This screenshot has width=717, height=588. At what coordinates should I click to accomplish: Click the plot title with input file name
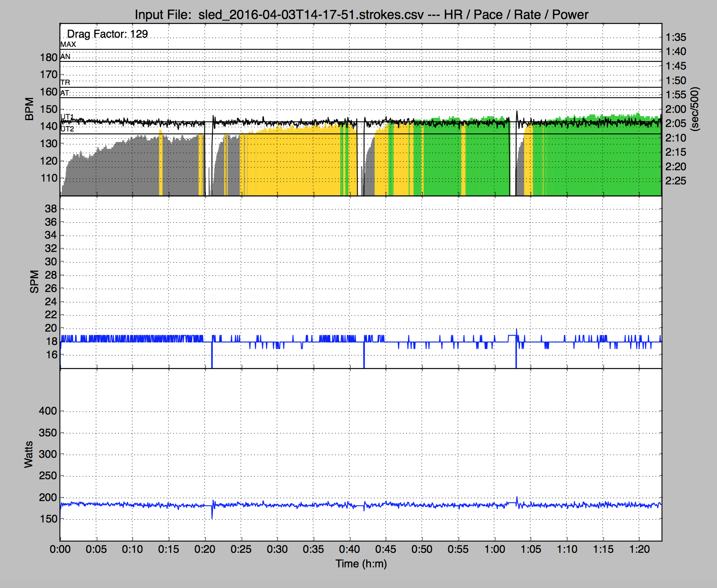pyautogui.click(x=361, y=15)
